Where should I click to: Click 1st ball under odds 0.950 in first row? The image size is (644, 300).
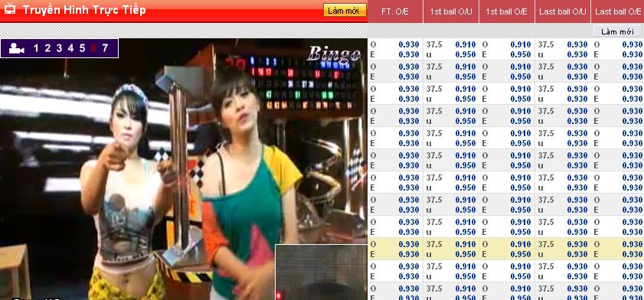click(466, 54)
